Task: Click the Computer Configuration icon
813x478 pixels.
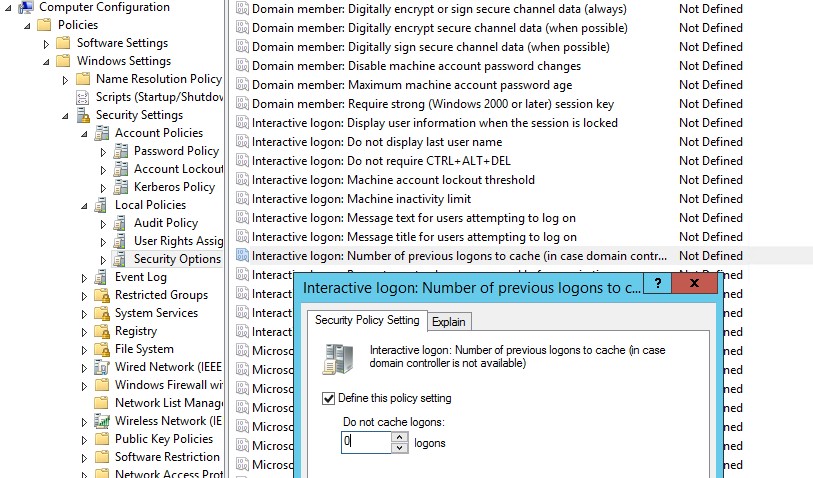Action: 25,7
